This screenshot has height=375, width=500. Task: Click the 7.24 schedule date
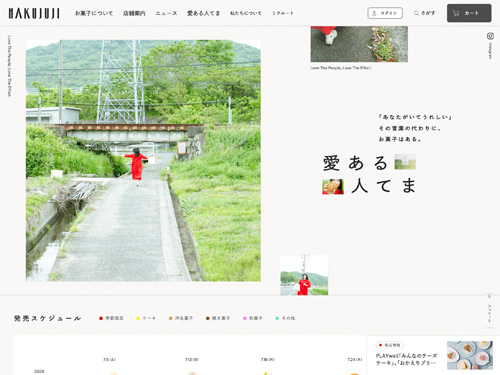pyautogui.click(x=354, y=360)
